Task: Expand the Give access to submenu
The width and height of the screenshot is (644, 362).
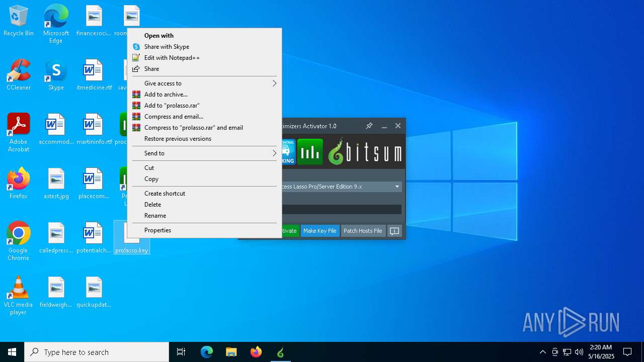Action: (x=204, y=83)
